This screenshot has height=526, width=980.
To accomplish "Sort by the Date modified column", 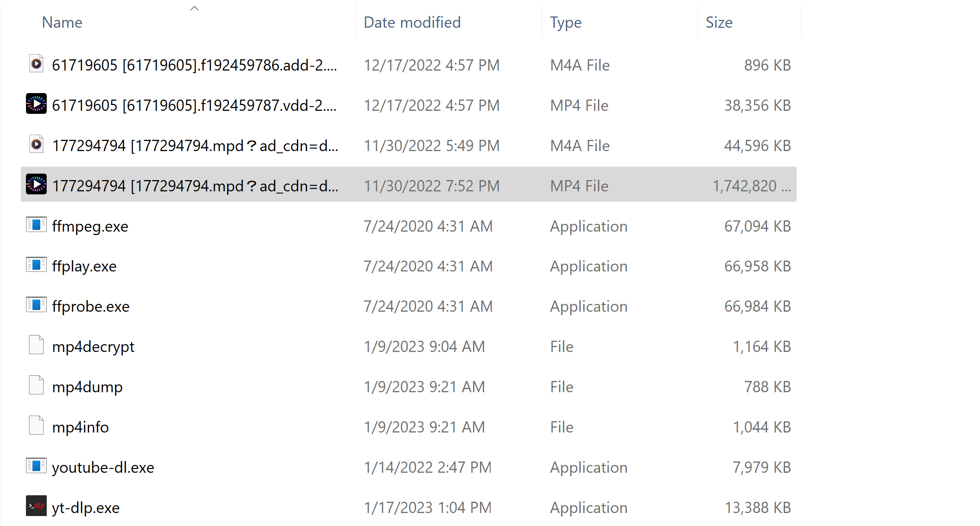I will (x=412, y=23).
